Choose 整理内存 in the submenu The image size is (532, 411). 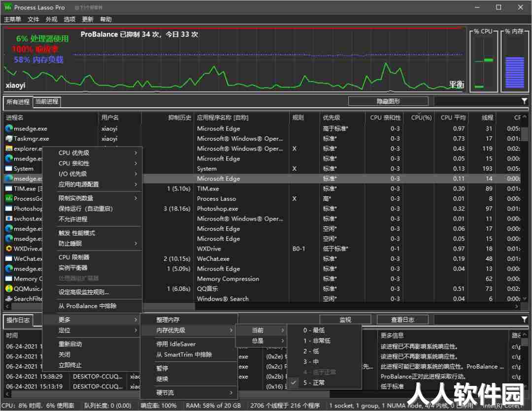[190, 319]
